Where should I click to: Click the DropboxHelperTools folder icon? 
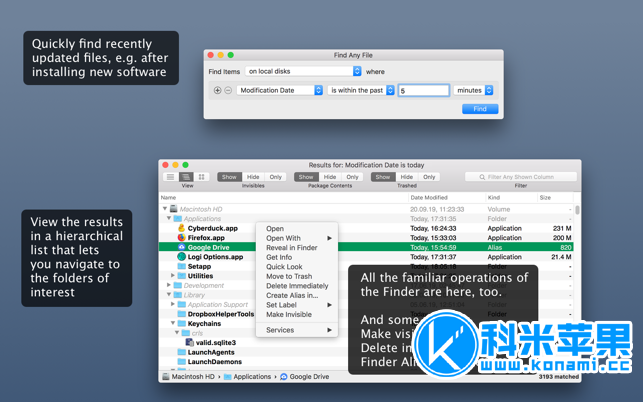point(181,314)
